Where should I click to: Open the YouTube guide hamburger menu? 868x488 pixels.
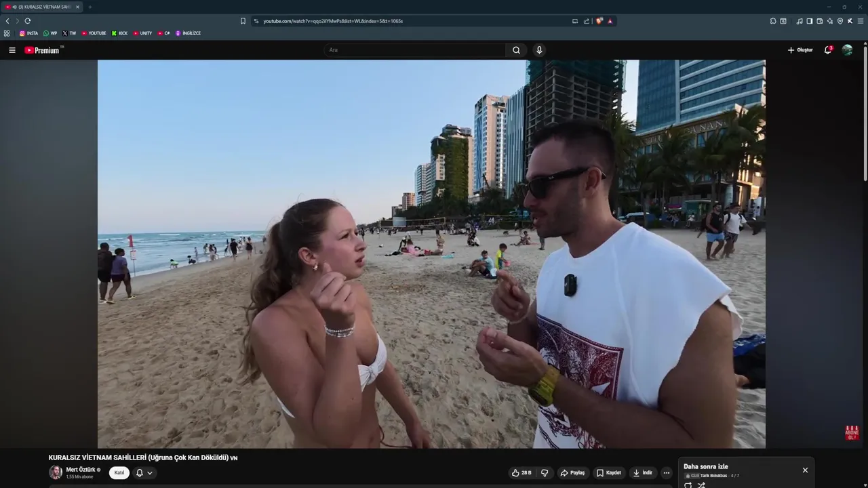point(12,50)
